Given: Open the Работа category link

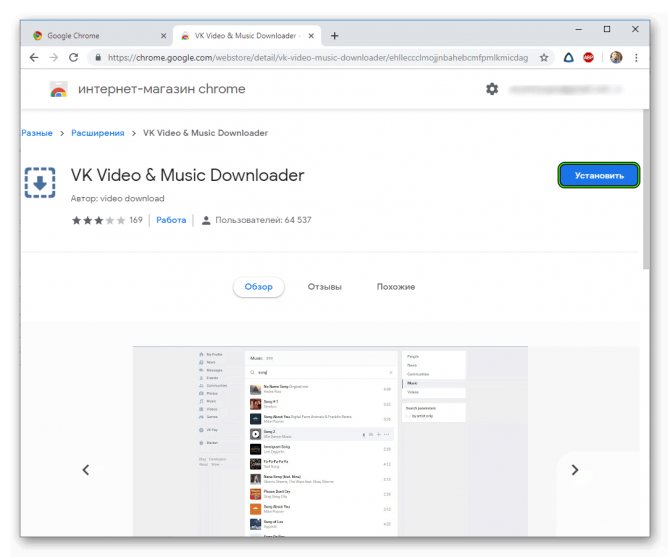Looking at the screenshot, I should click(171, 220).
